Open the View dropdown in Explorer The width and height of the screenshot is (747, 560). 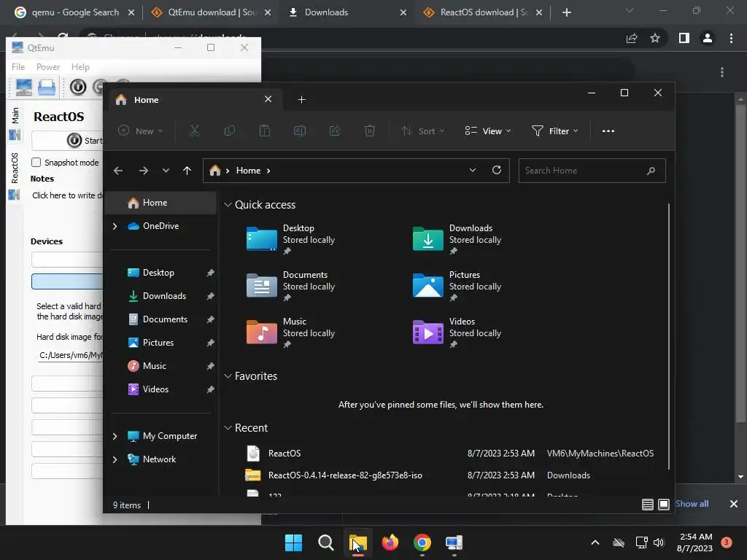coord(488,131)
